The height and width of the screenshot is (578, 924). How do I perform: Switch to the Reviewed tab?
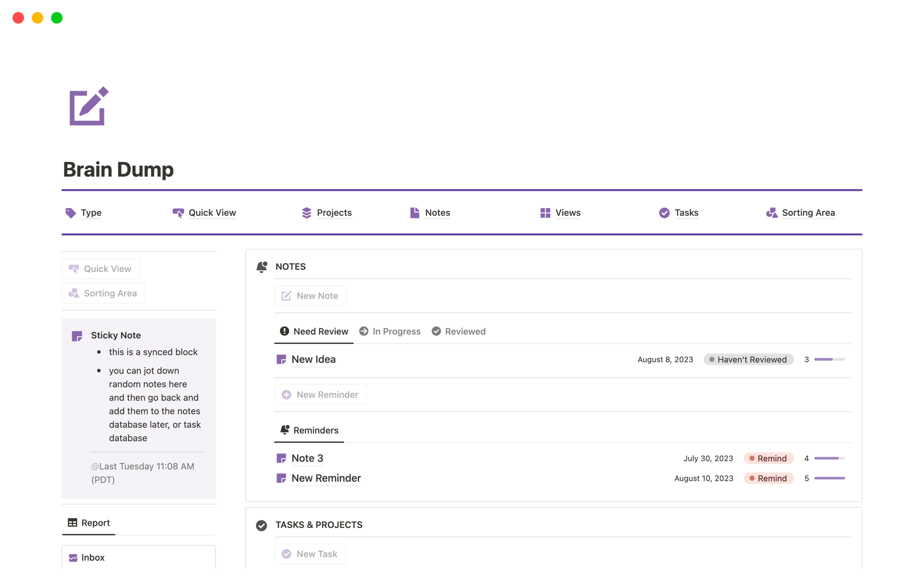459,331
